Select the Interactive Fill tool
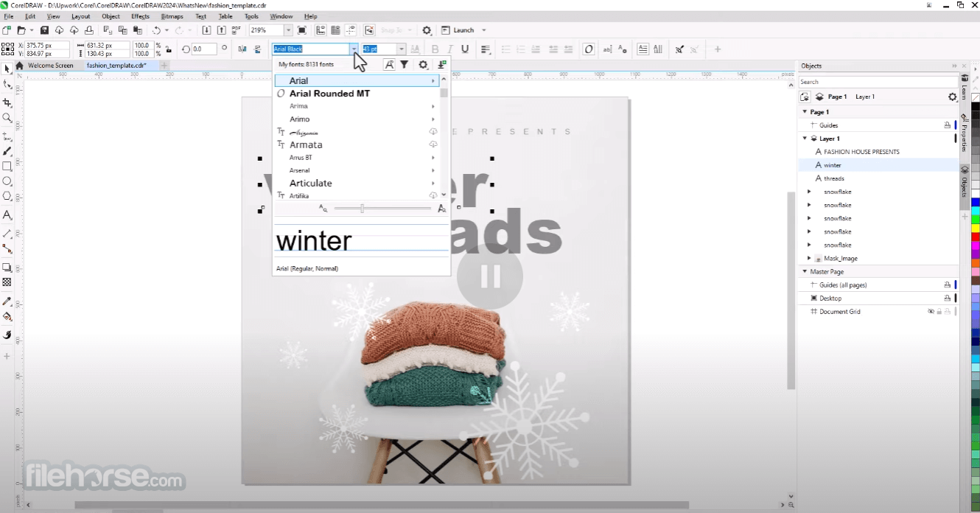 pos(7,317)
